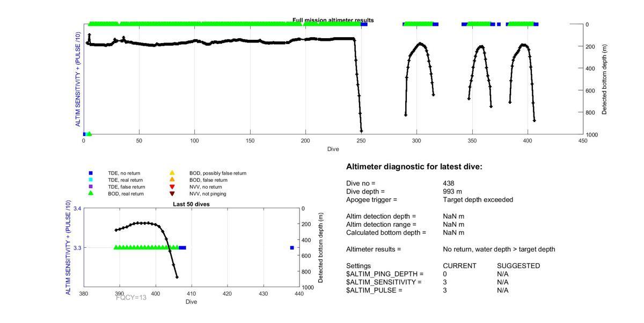The width and height of the screenshot is (644, 323).
Task: Click the legend label 'BOD, possibly false return'
Action: [x=218, y=173]
